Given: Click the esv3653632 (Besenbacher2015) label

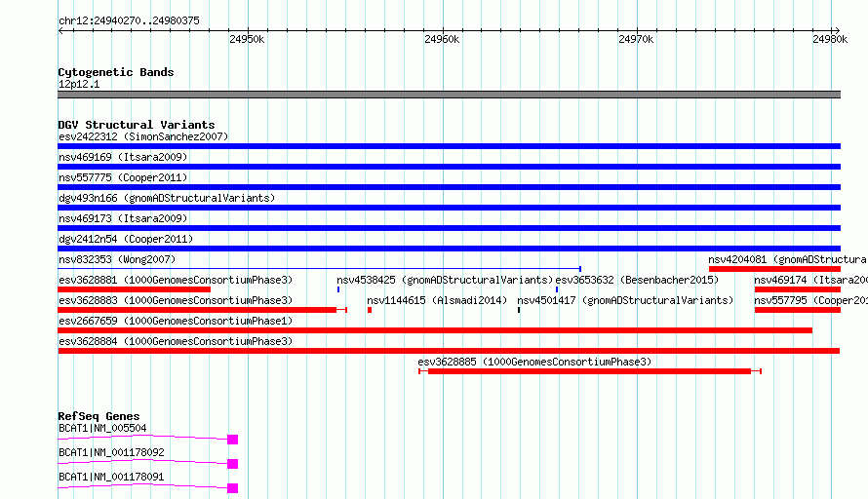Looking at the screenshot, I should [x=637, y=280].
